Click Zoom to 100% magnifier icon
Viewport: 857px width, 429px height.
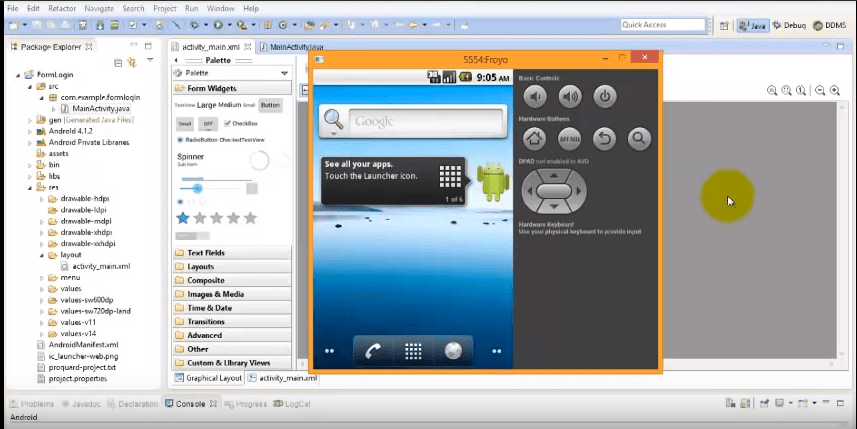coord(801,91)
